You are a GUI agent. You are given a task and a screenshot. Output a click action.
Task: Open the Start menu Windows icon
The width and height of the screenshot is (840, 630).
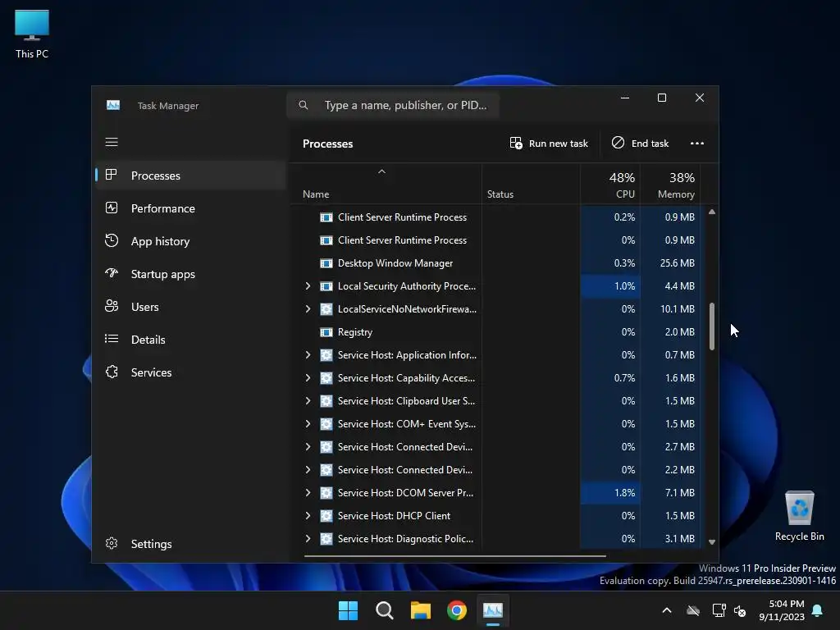pos(348,610)
